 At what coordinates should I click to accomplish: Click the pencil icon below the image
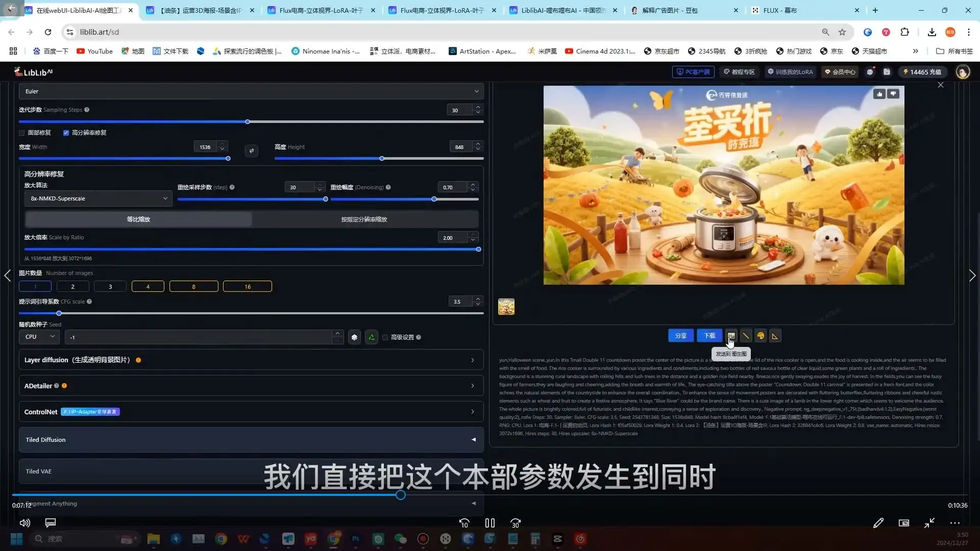click(x=746, y=336)
